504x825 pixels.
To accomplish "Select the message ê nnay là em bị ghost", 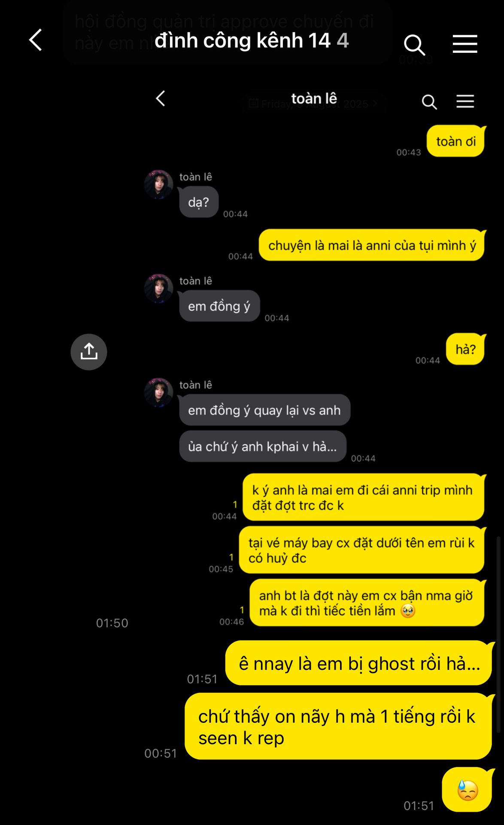I will point(359,663).
